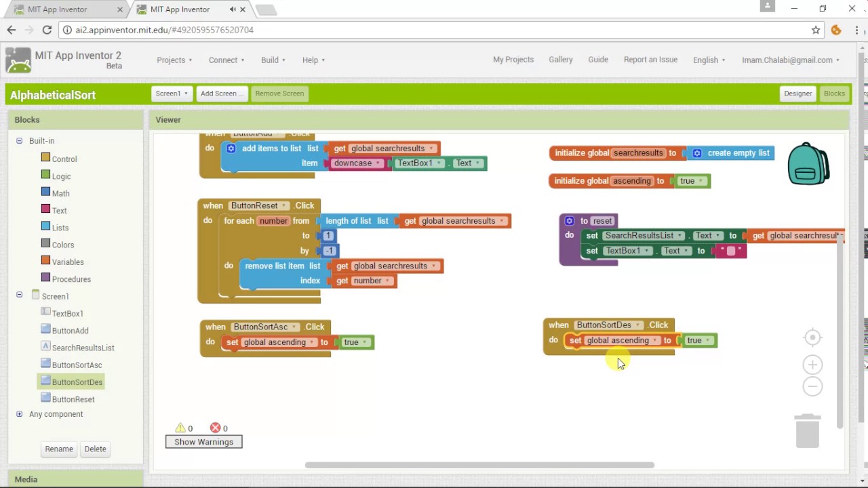
Task: Open the Connect menu
Action: point(226,60)
